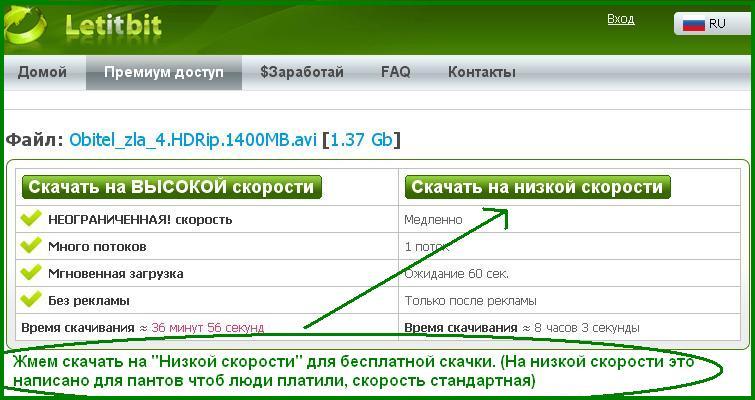Click the checkmark beside Мгновенная загрузка
This screenshot has width=755, height=400.
click(x=31, y=273)
